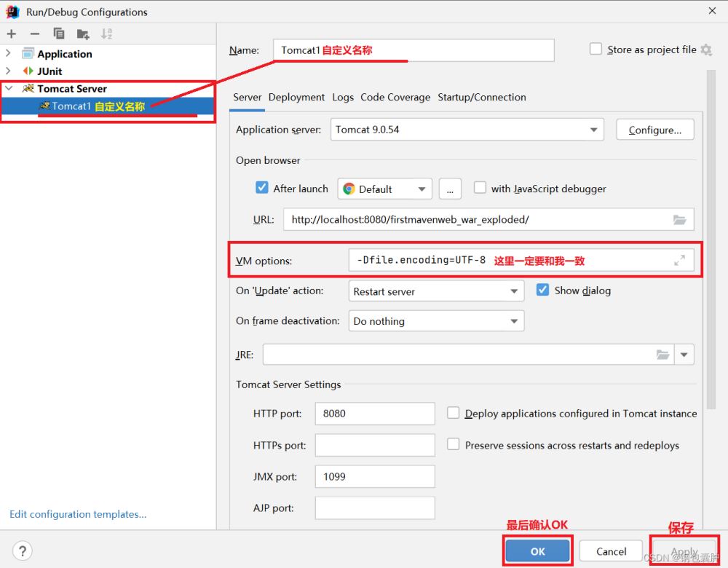Expand the VM options field editor

pos(680,261)
